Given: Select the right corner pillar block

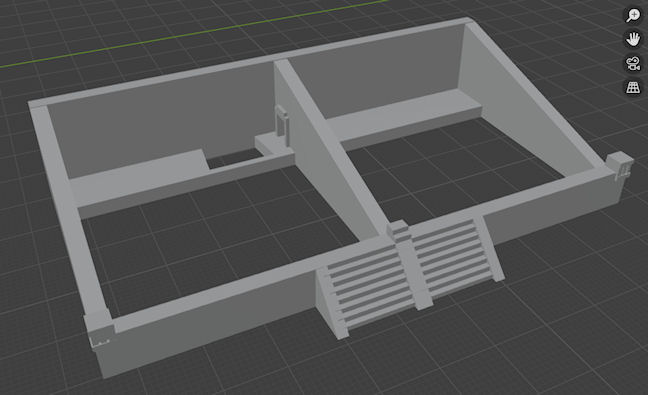Looking at the screenshot, I should tap(620, 165).
